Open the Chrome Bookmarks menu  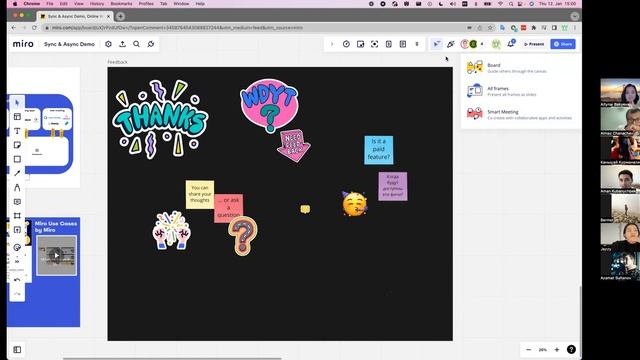point(121,4)
